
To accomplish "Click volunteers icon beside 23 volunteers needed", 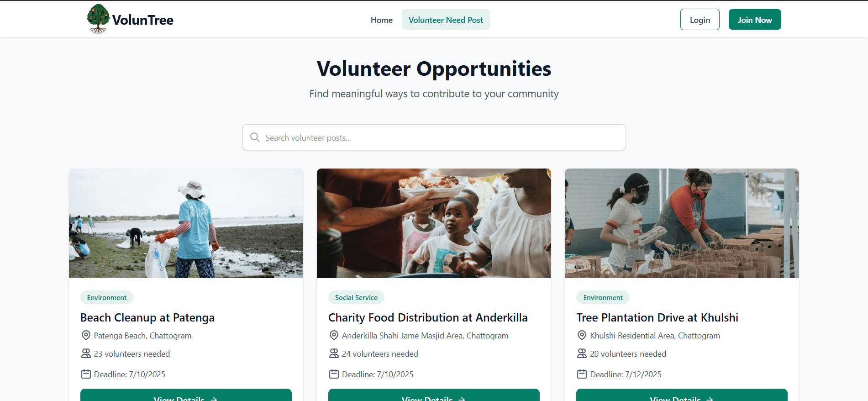I will coord(86,354).
